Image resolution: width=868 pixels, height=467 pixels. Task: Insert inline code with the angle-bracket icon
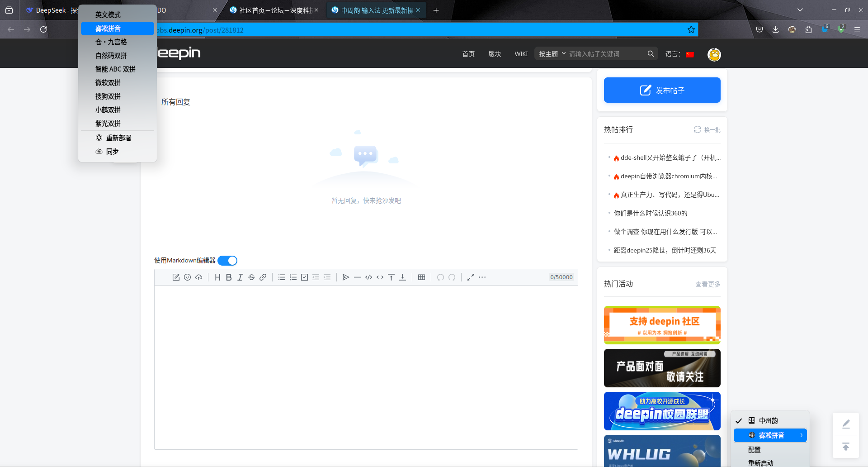380,277
